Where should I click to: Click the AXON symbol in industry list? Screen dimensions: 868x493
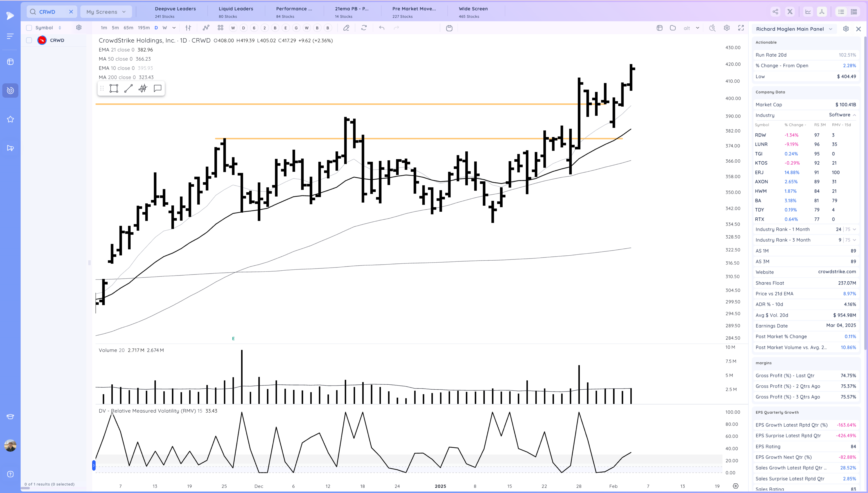[x=761, y=182]
